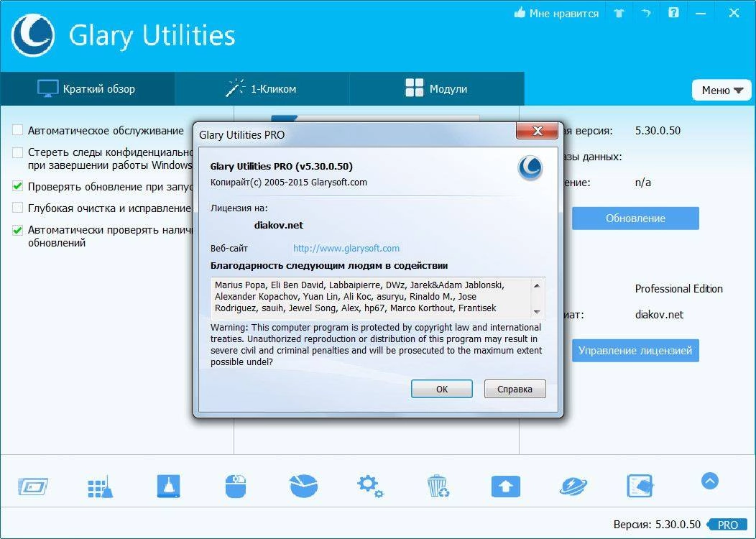Click the undo arrow icon in title bar
The height and width of the screenshot is (539, 756).
646,13
